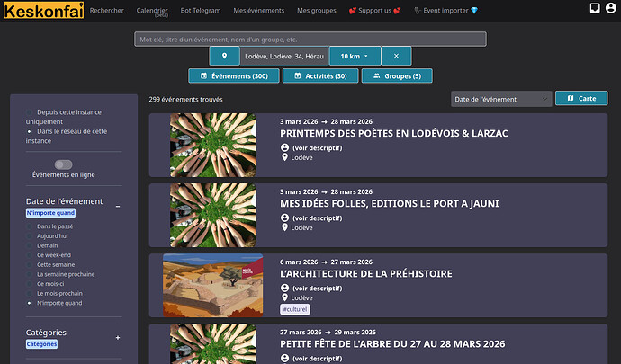Clear the location with the X button
Viewport: 621px width, 364px height.
[396, 56]
